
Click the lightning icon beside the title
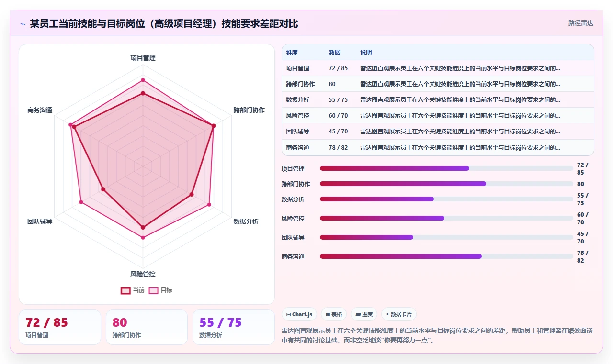pyautogui.click(x=23, y=24)
